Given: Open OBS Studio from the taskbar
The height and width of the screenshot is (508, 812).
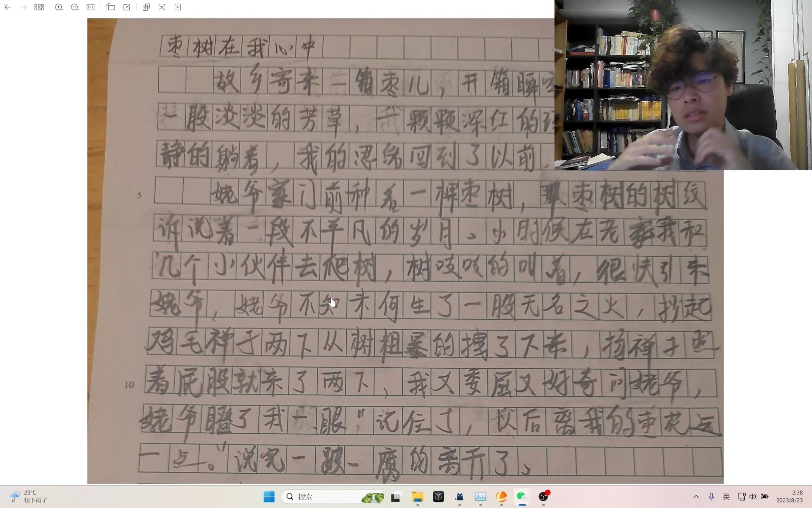Looking at the screenshot, I should [x=544, y=497].
